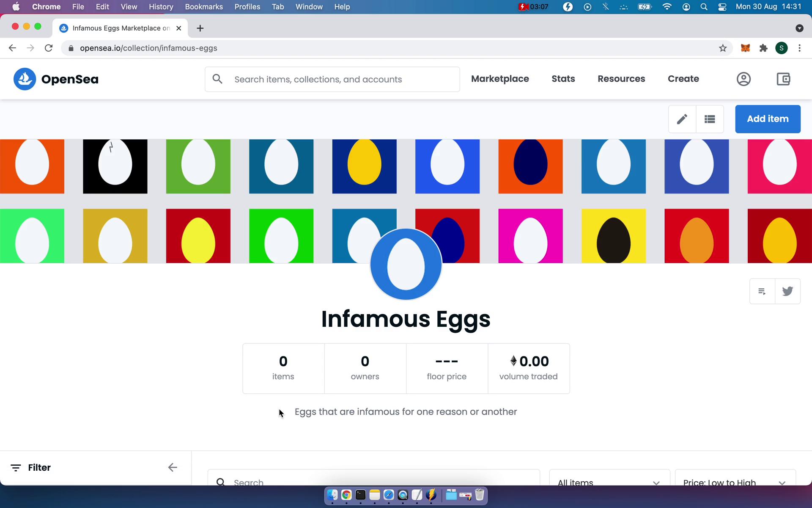Open the Marketplace menu item
The width and height of the screenshot is (812, 508).
500,78
